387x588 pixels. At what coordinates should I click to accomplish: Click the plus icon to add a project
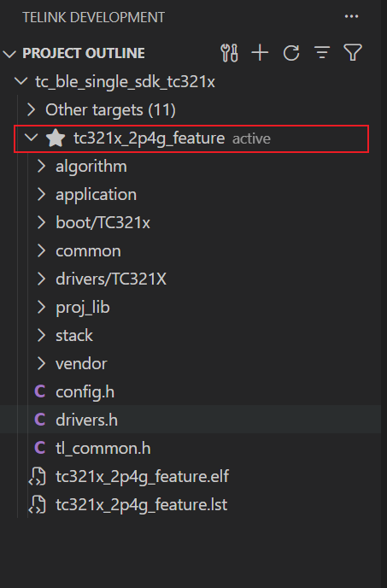tap(260, 53)
